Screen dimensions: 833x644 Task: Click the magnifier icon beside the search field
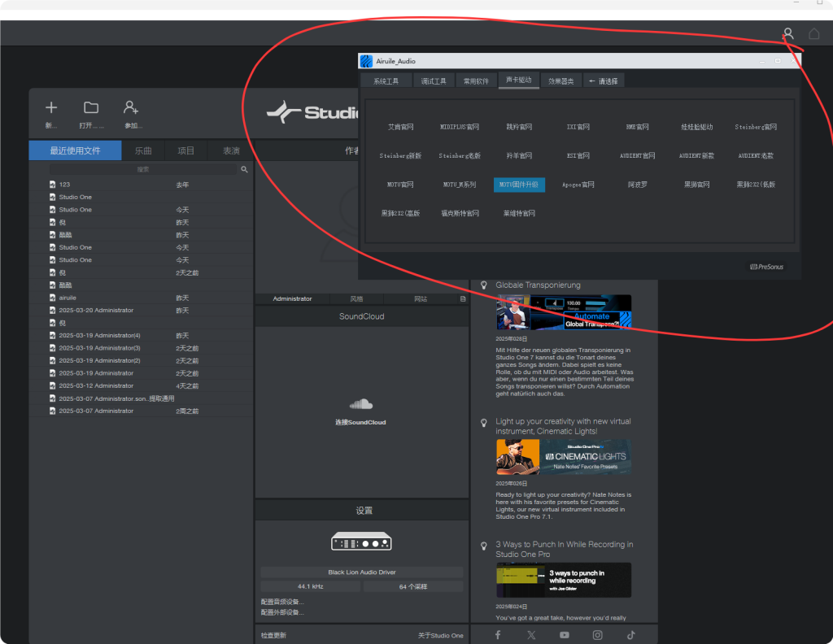[244, 169]
